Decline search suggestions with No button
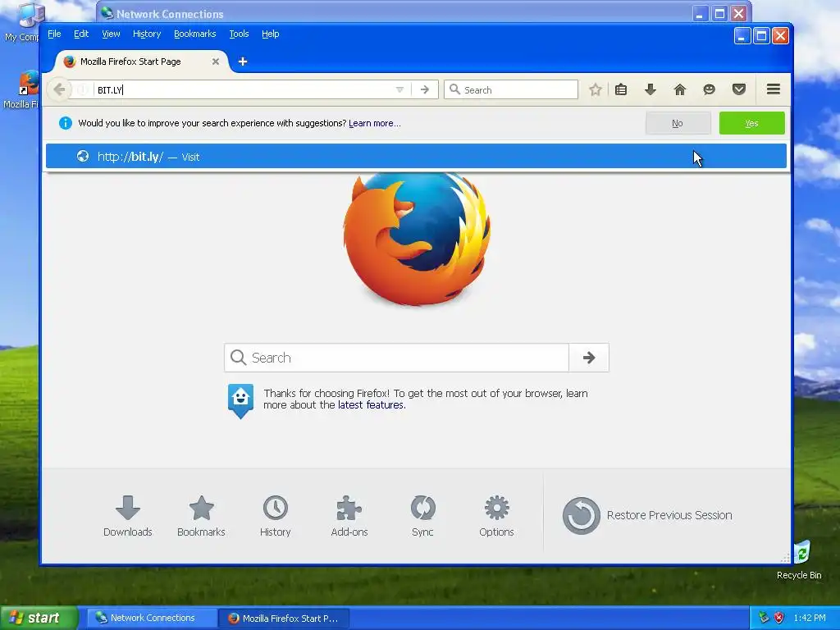This screenshot has width=840, height=630. point(678,123)
